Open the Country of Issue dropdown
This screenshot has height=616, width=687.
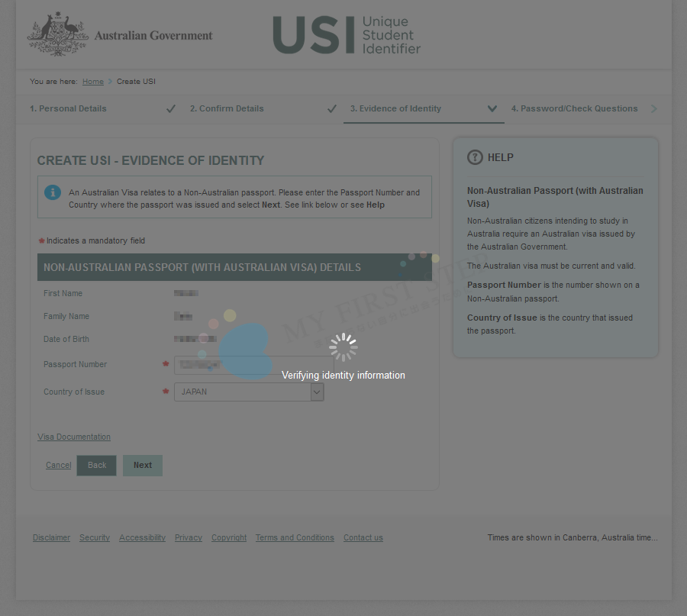317,392
